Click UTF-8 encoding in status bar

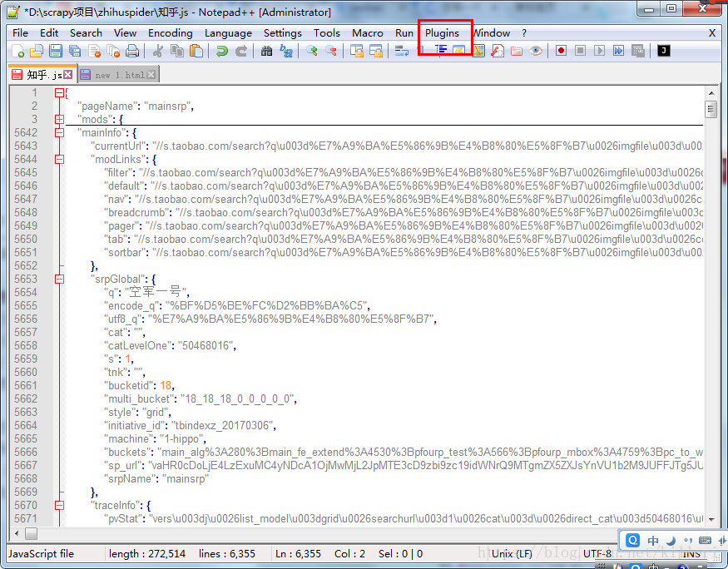tap(597, 554)
